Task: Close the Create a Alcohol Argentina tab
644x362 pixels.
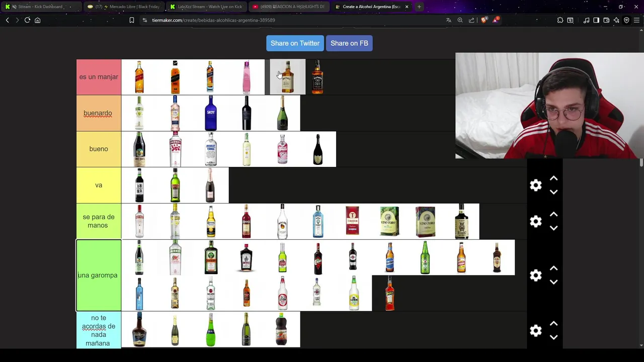Action: pyautogui.click(x=407, y=7)
